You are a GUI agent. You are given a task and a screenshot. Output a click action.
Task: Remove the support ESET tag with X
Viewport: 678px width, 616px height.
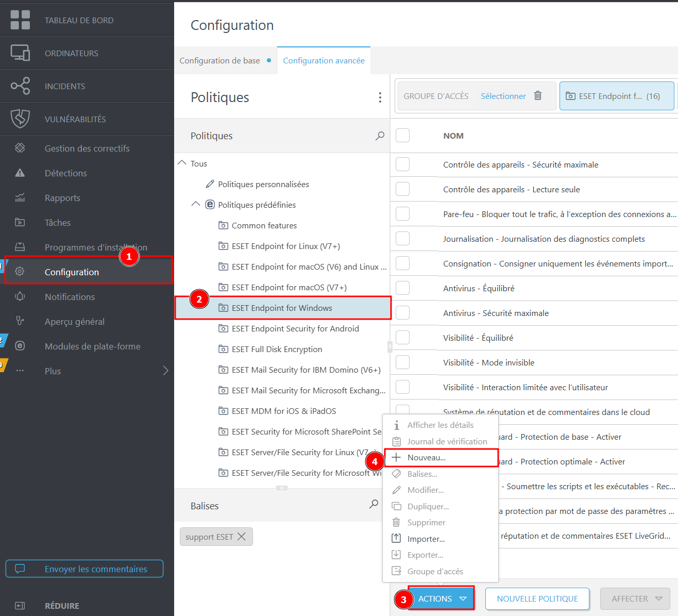click(x=241, y=537)
